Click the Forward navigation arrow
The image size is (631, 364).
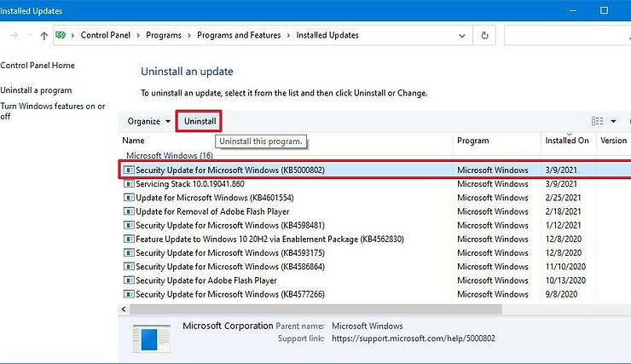click(14, 36)
